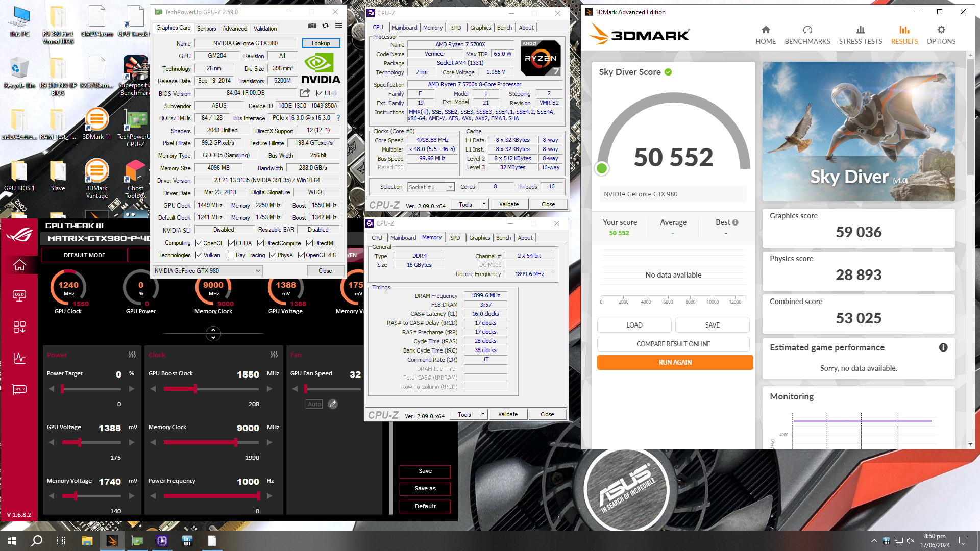Click GPU Boost Clock decrease arrow
This screenshot has width=980, height=551.
point(153,389)
